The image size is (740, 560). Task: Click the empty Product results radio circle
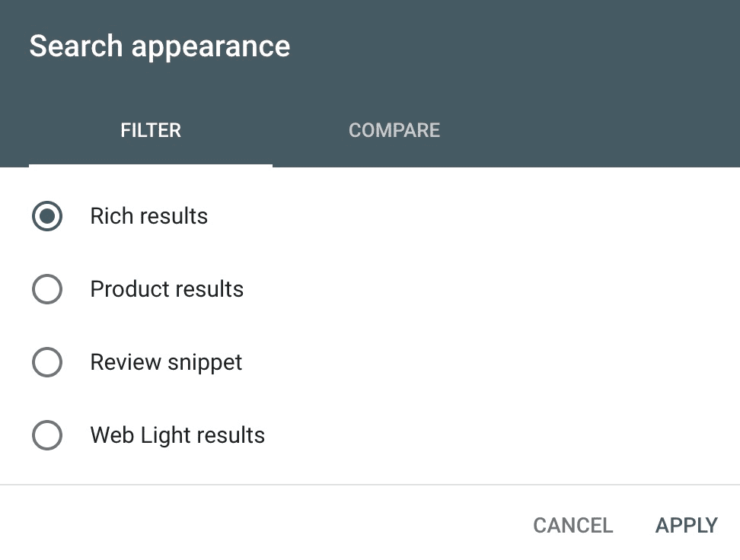pyautogui.click(x=47, y=289)
